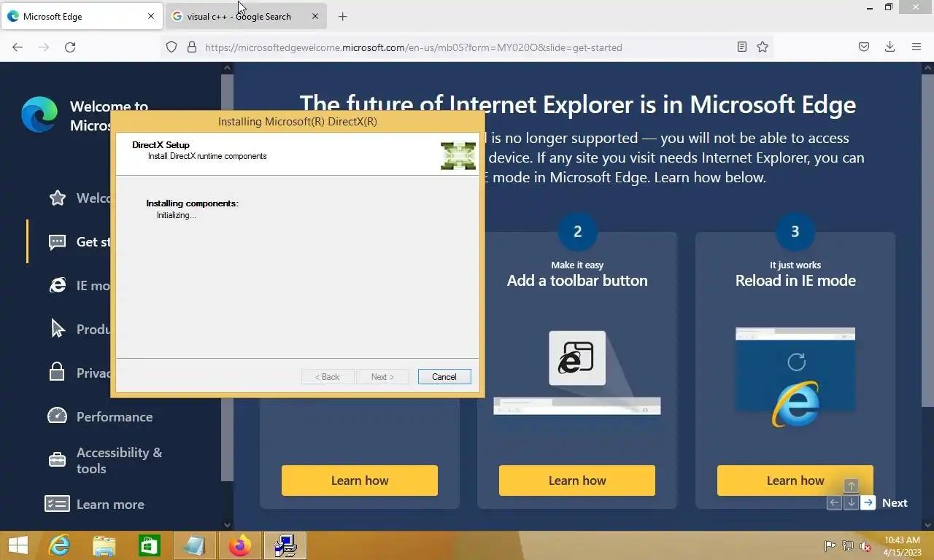
Task: Select the Get started chat bubble icon
Action: coord(58,242)
